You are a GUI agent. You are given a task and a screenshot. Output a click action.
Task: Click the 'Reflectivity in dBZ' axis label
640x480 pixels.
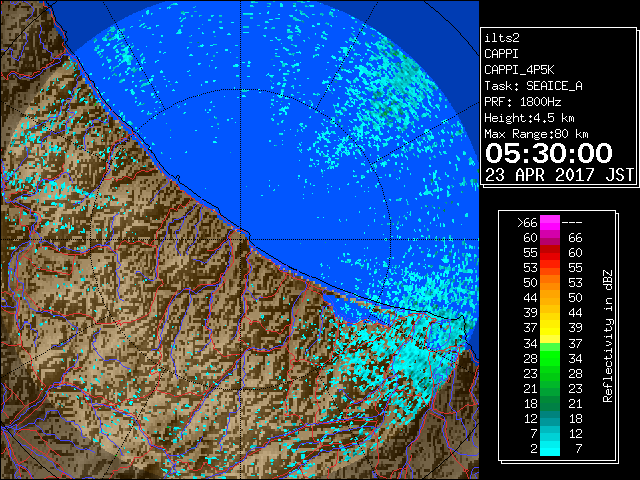[607, 336]
